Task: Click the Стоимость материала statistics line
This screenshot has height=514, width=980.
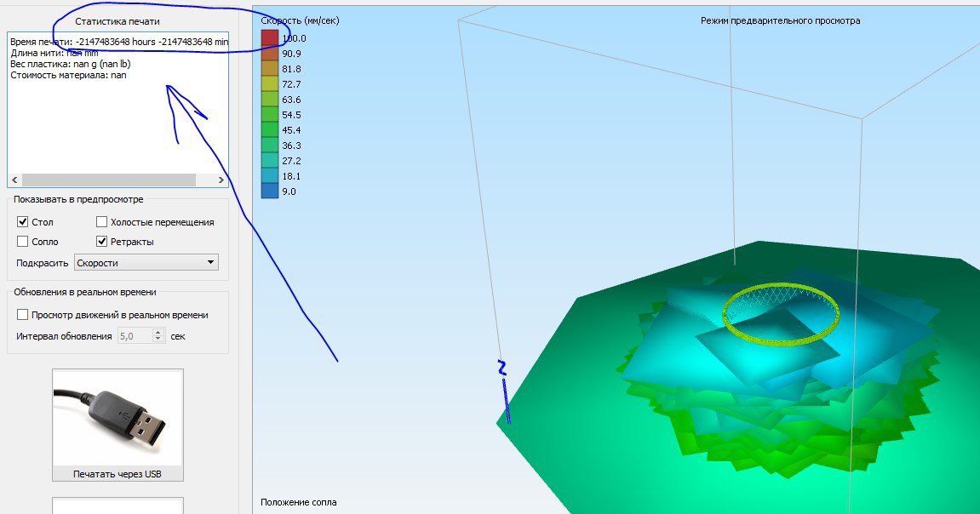Action: pos(68,75)
